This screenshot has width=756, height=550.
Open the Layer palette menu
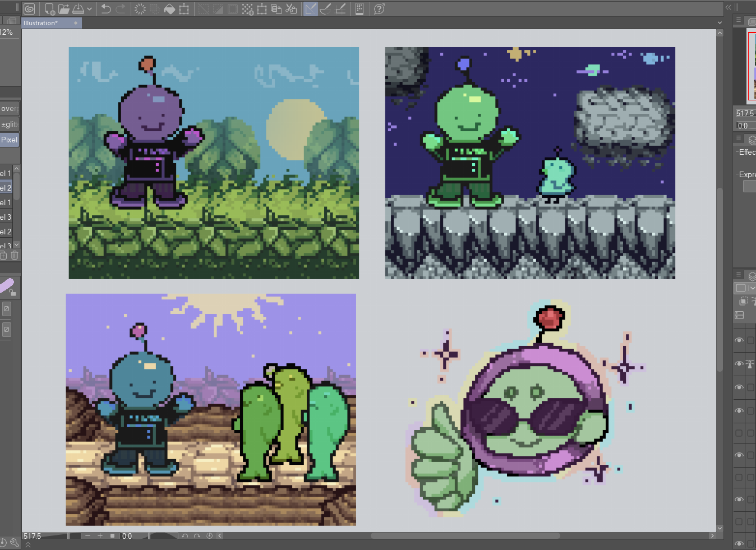[x=739, y=275]
